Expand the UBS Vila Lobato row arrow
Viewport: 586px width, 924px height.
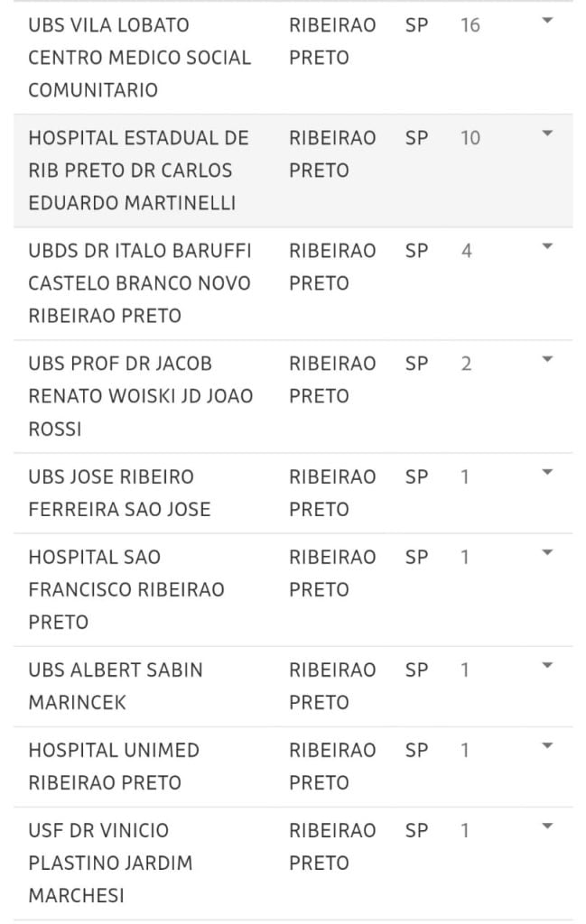[x=547, y=21]
